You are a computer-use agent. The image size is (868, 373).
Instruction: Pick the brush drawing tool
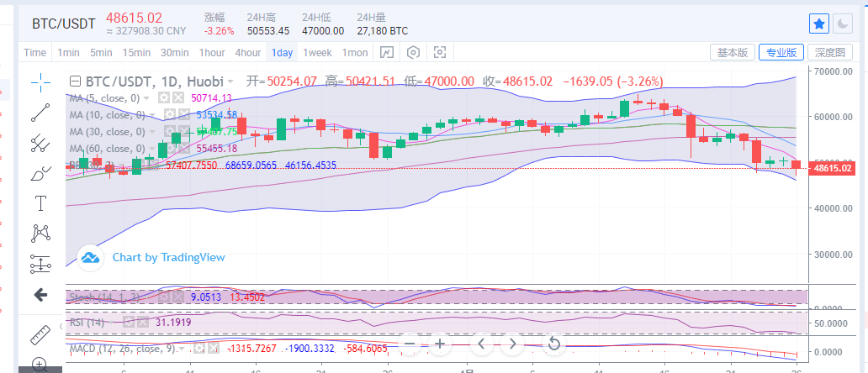[x=40, y=174]
